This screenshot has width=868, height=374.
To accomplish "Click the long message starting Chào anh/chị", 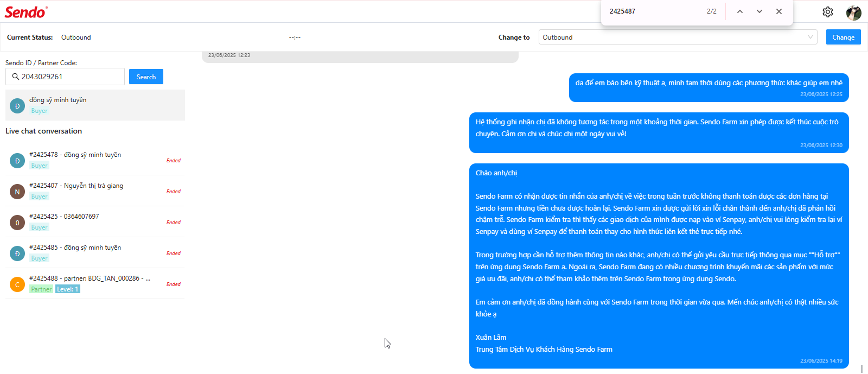I will click(659, 266).
